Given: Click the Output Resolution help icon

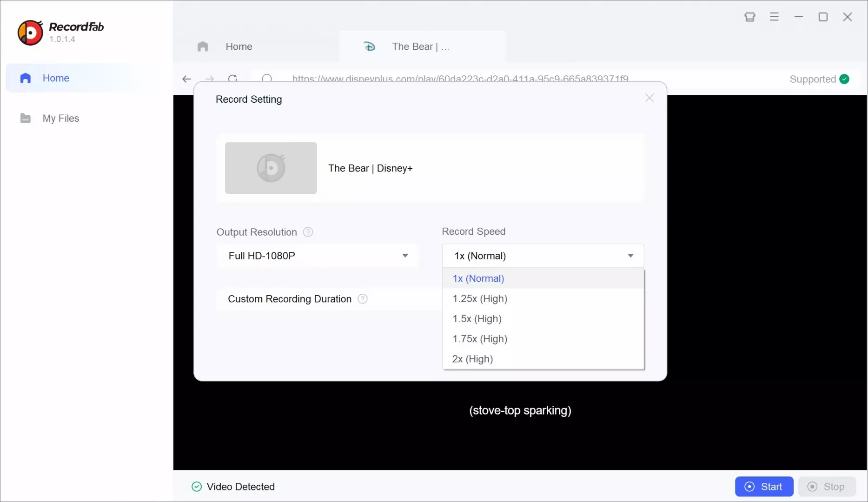Looking at the screenshot, I should [x=308, y=232].
